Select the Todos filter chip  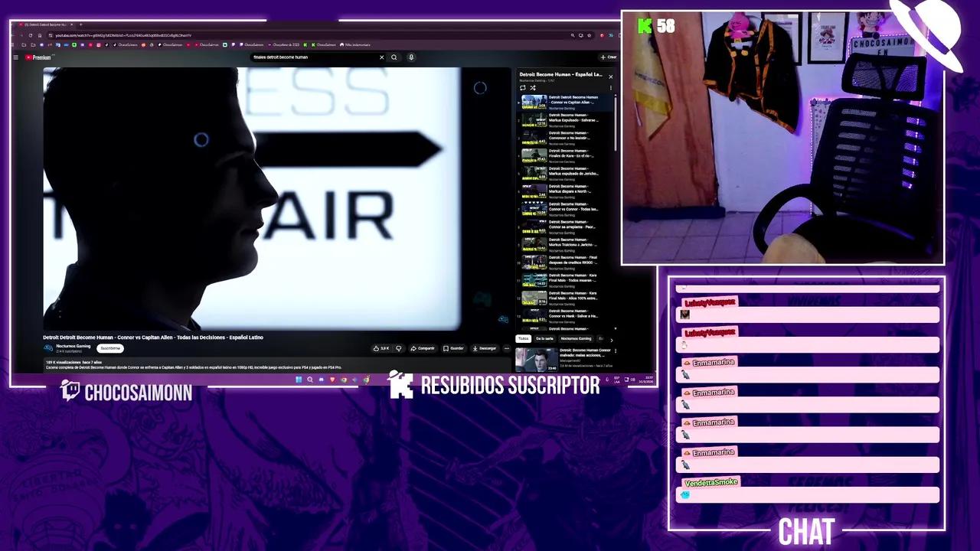click(524, 338)
